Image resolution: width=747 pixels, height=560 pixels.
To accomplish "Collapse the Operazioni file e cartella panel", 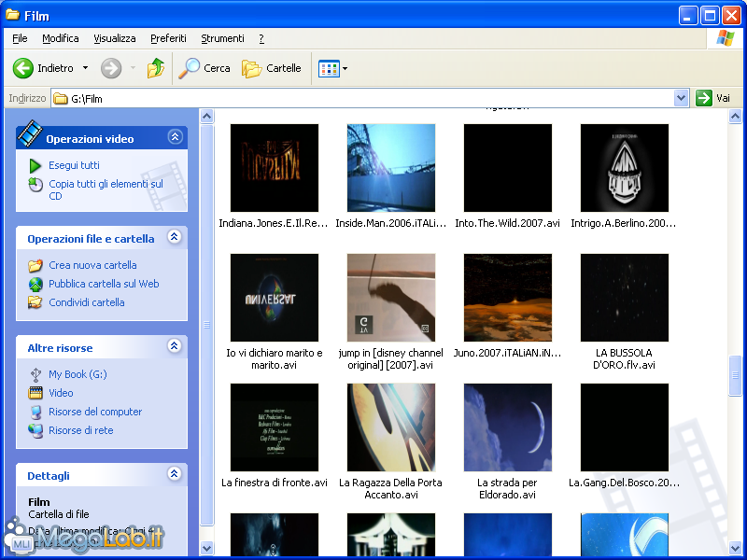I will pyautogui.click(x=175, y=237).
